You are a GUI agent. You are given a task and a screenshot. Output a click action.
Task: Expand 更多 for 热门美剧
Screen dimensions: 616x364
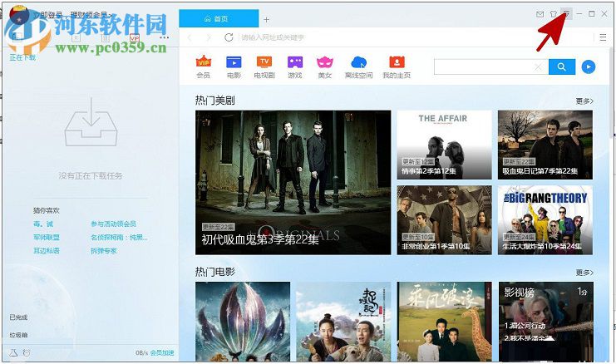pos(584,101)
